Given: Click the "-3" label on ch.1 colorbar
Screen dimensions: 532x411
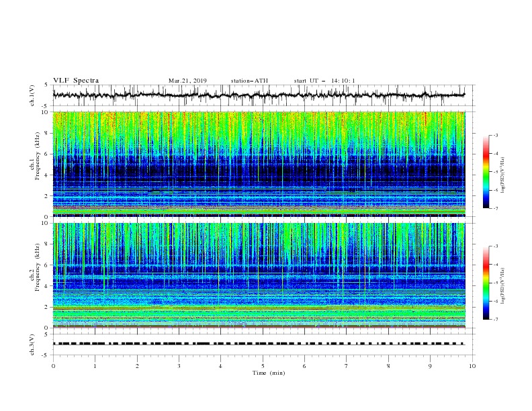Looking at the screenshot, I should (495, 135).
